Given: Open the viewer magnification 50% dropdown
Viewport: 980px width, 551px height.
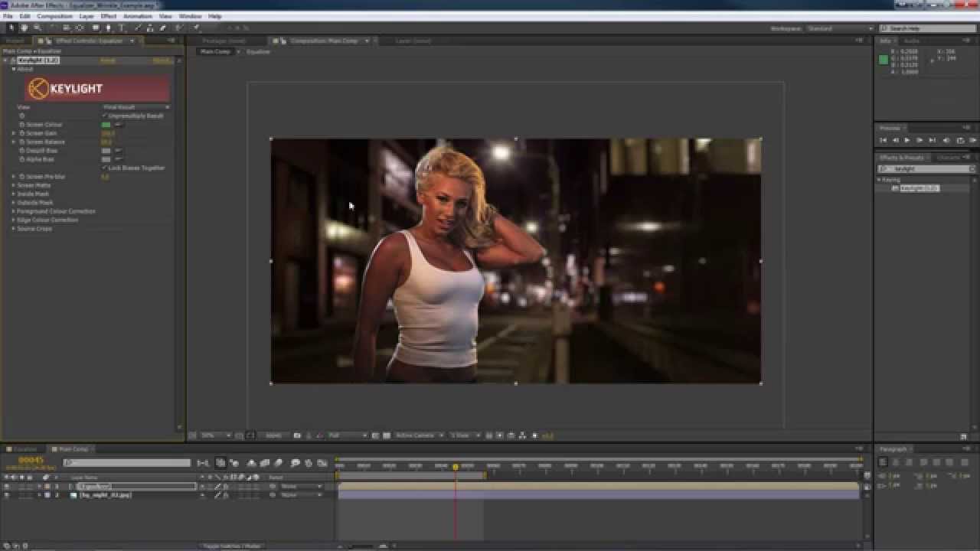Looking at the screenshot, I should [x=217, y=435].
